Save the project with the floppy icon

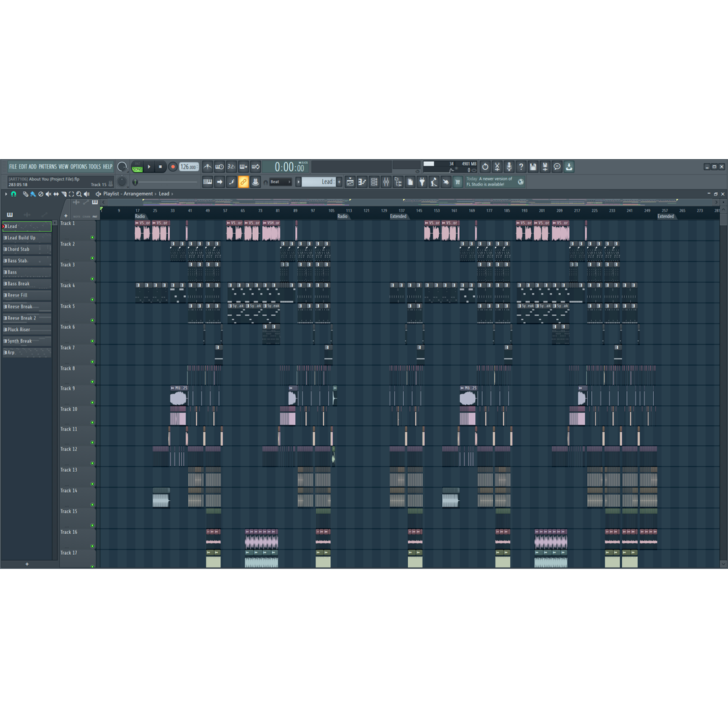[x=533, y=166]
